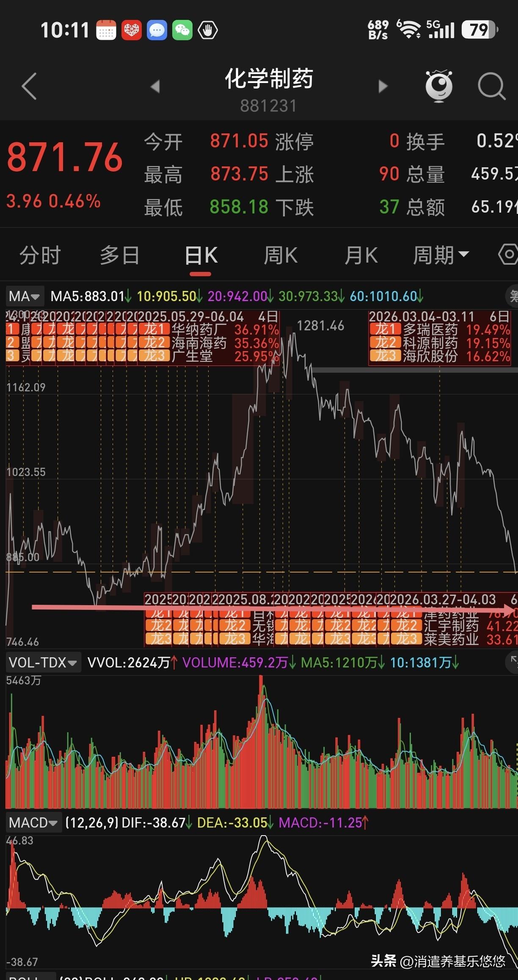Tap the 30:973.33 MA value
The image size is (518, 980).
(311, 296)
